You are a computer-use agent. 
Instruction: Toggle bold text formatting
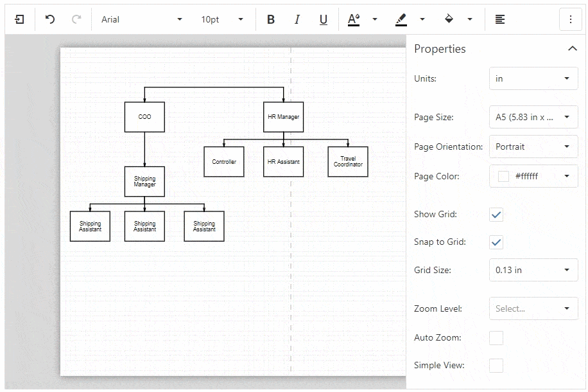point(271,19)
